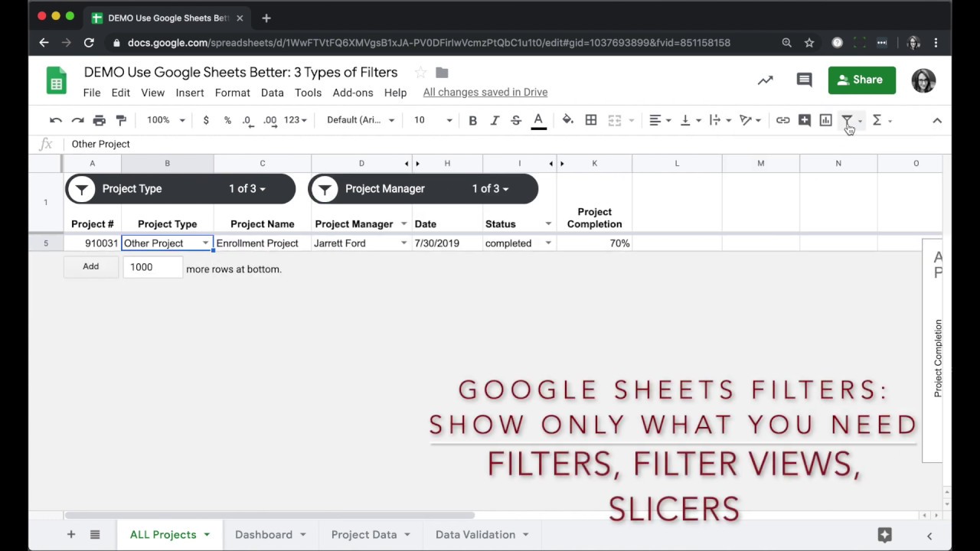Decrease decimal places

(x=247, y=120)
